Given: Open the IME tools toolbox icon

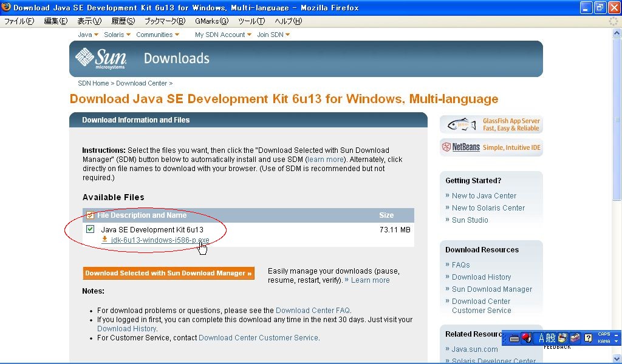Looking at the screenshot, I should click(x=575, y=338).
